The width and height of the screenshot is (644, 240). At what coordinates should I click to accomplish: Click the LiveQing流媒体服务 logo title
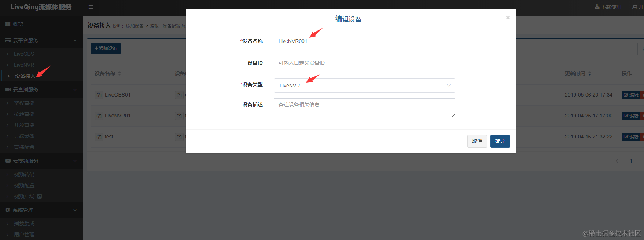[41, 7]
